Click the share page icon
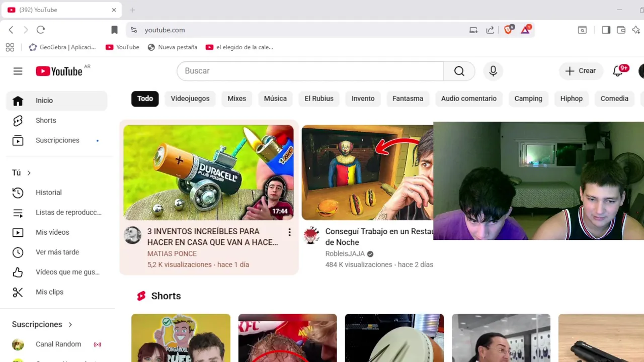Screen dimensions: 644x362 click(490, 30)
